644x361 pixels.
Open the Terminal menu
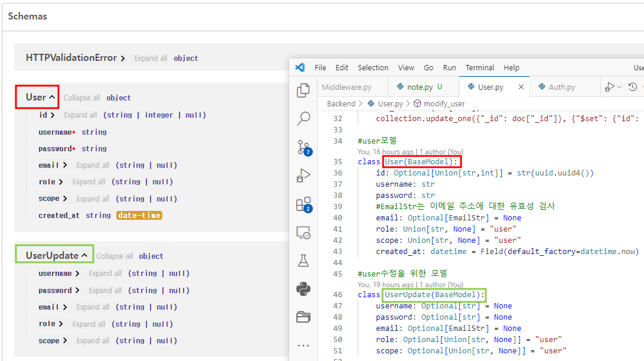pyautogui.click(x=479, y=67)
